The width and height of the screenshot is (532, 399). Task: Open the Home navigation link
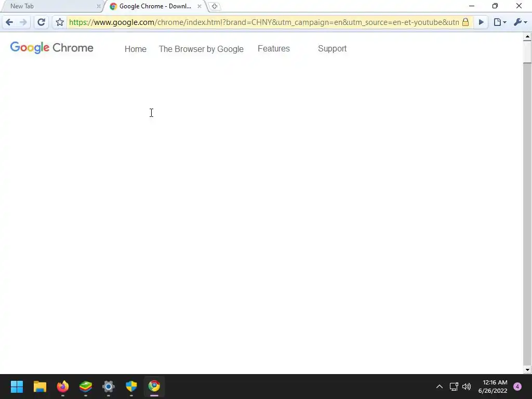pos(136,49)
